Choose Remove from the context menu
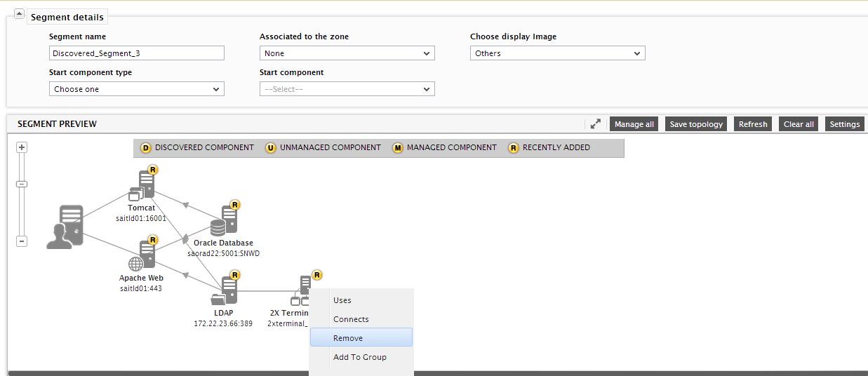 click(361, 338)
